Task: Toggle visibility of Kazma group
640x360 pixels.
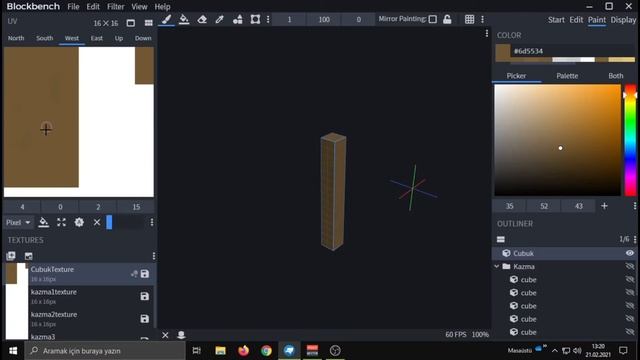Action: 630,266
